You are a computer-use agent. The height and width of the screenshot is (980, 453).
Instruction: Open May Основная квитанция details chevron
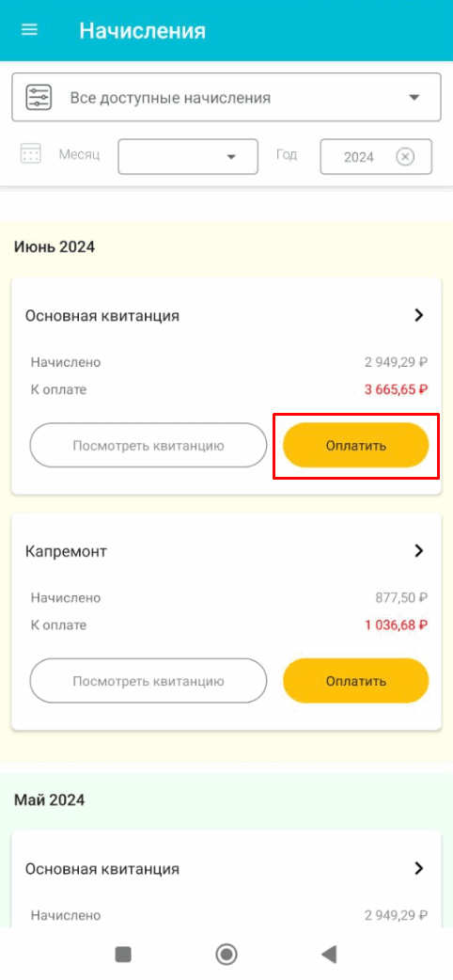coord(419,868)
